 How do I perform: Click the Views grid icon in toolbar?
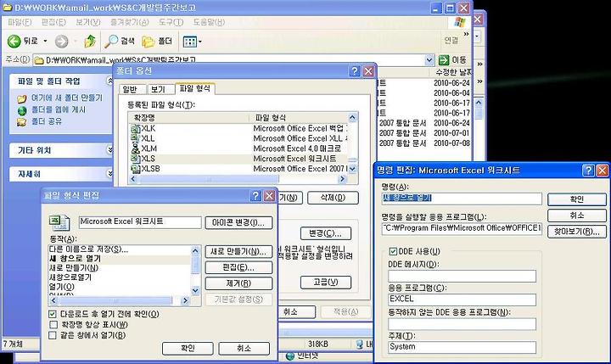click(190, 42)
